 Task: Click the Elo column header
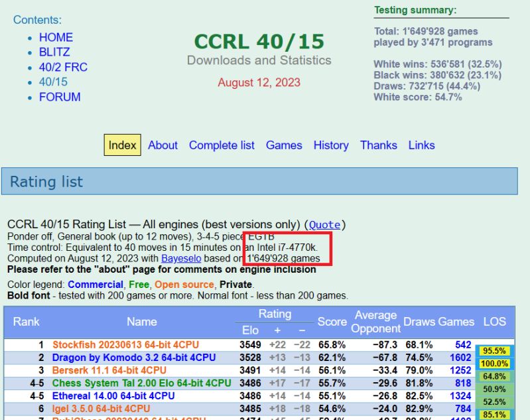251,330
